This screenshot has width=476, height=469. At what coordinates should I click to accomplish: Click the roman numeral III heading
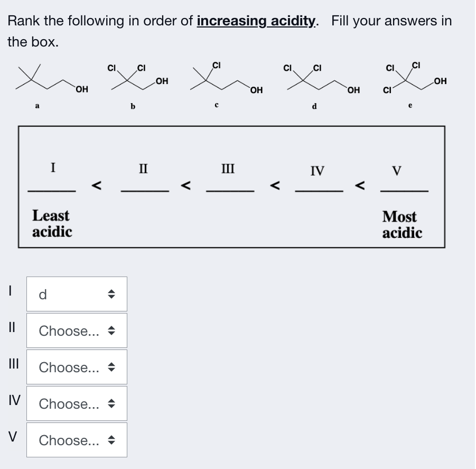[x=228, y=169]
